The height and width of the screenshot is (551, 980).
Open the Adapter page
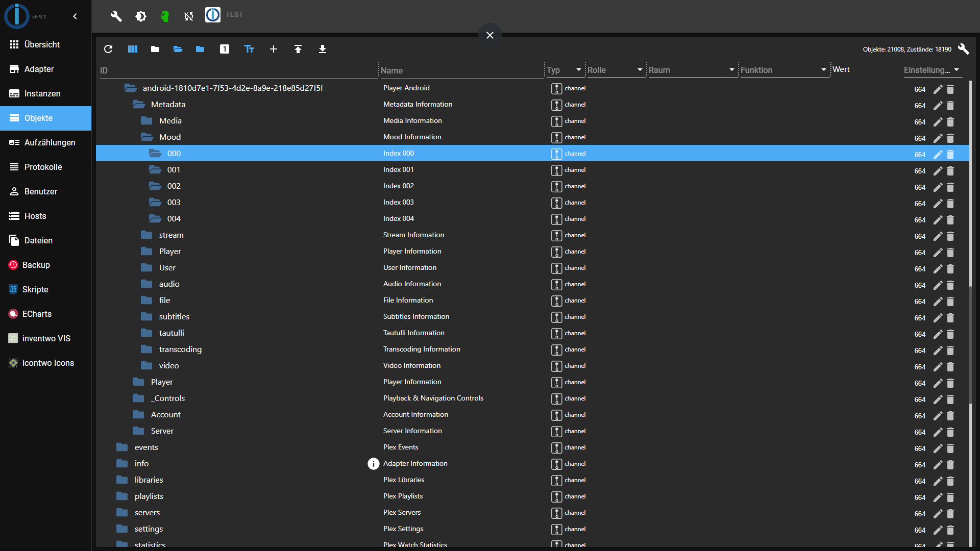pos(46,69)
